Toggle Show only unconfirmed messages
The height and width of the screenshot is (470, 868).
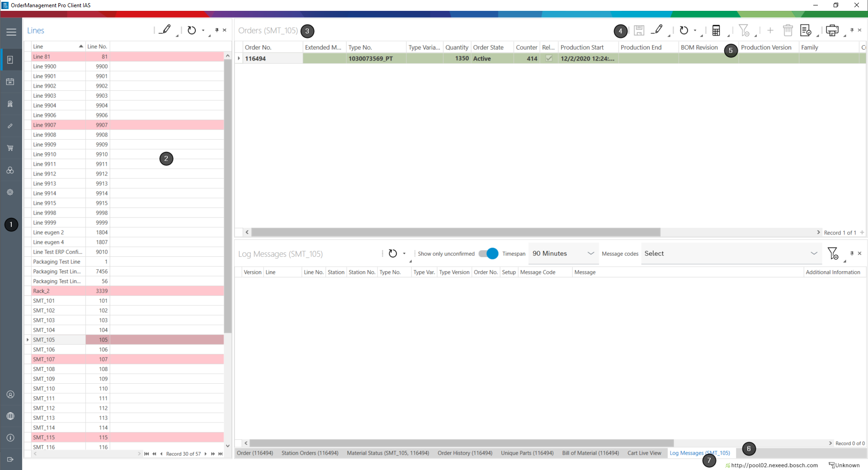click(x=487, y=254)
